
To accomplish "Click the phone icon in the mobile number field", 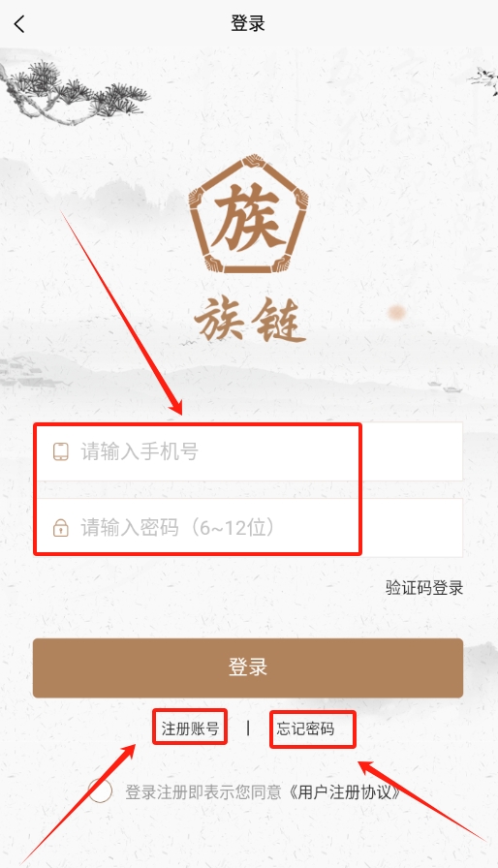I will (x=61, y=451).
